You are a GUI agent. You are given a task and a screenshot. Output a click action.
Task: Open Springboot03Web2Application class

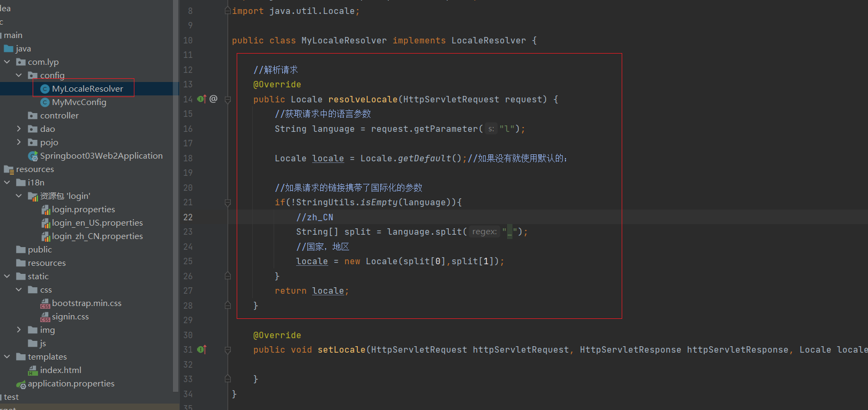(101, 156)
